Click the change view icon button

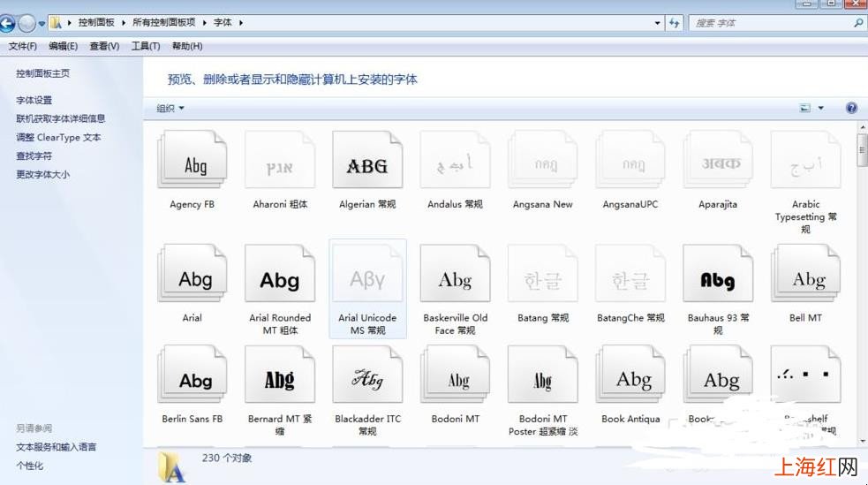click(805, 108)
